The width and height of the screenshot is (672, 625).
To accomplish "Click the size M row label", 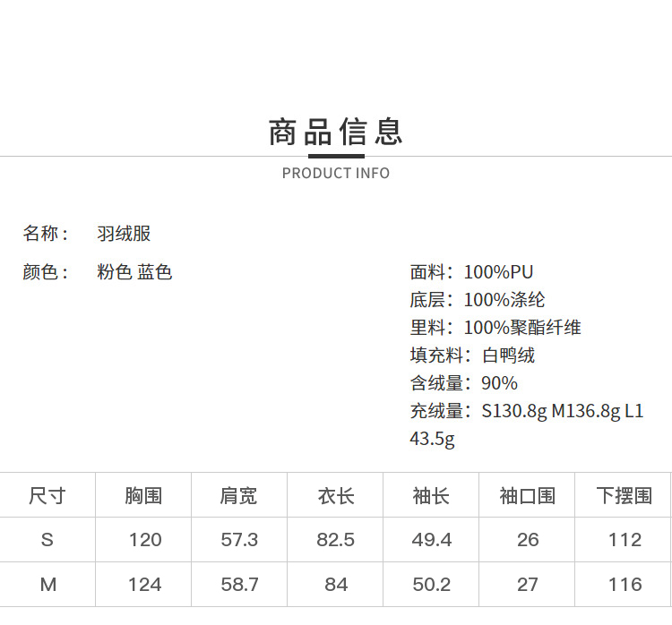I will [x=48, y=585].
